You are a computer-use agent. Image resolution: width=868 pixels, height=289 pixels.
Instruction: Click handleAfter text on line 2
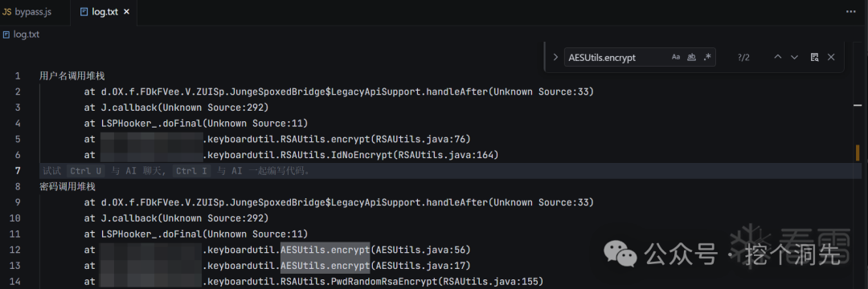point(457,92)
